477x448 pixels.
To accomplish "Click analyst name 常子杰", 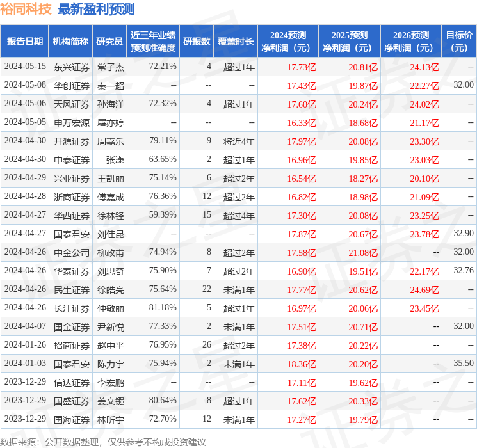I will tap(111, 67).
